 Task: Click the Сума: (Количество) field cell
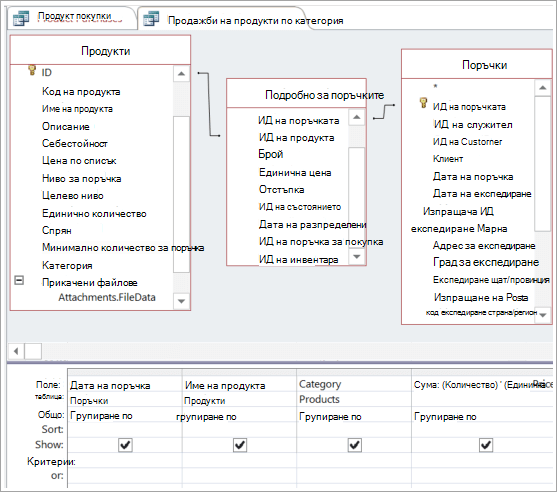[482, 385]
